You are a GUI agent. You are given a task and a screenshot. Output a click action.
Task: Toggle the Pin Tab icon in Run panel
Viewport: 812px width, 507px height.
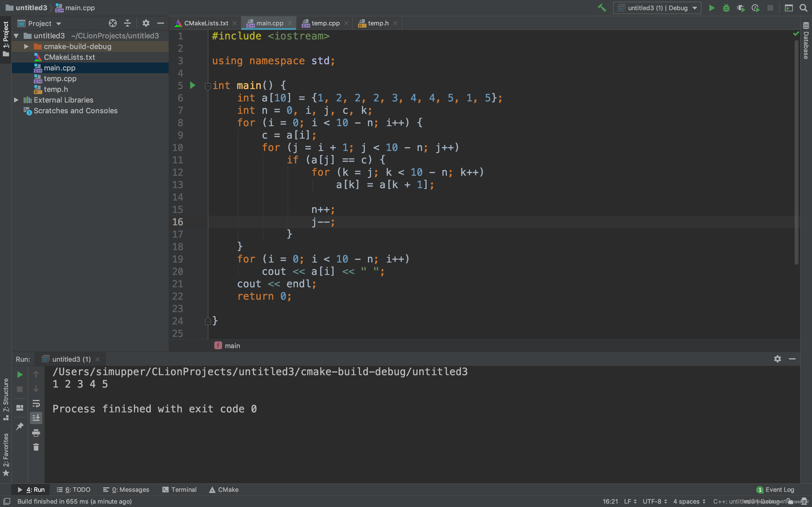coord(20,426)
